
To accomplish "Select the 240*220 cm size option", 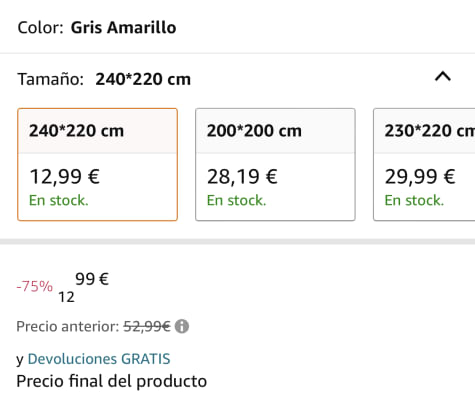I will (x=97, y=164).
